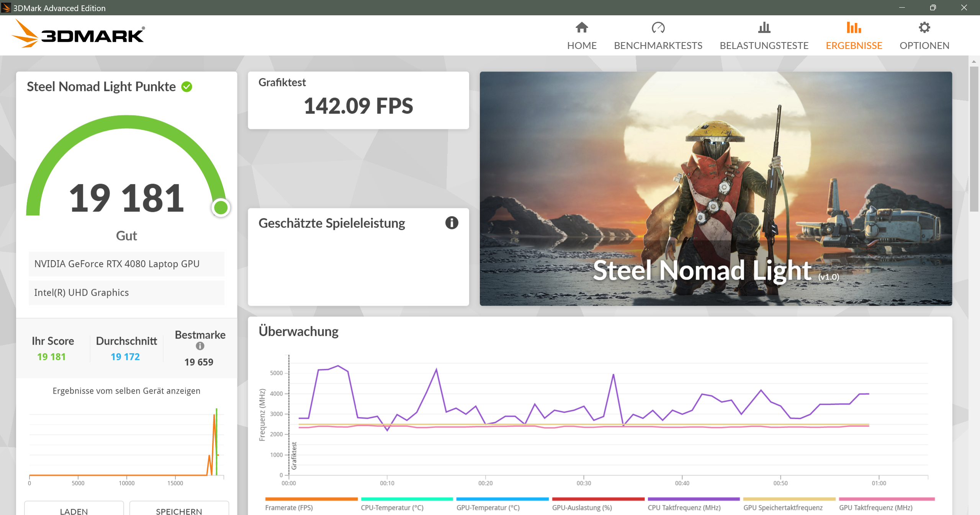Click the green verified checkmark badge
The width and height of the screenshot is (980, 515).
[187, 86]
